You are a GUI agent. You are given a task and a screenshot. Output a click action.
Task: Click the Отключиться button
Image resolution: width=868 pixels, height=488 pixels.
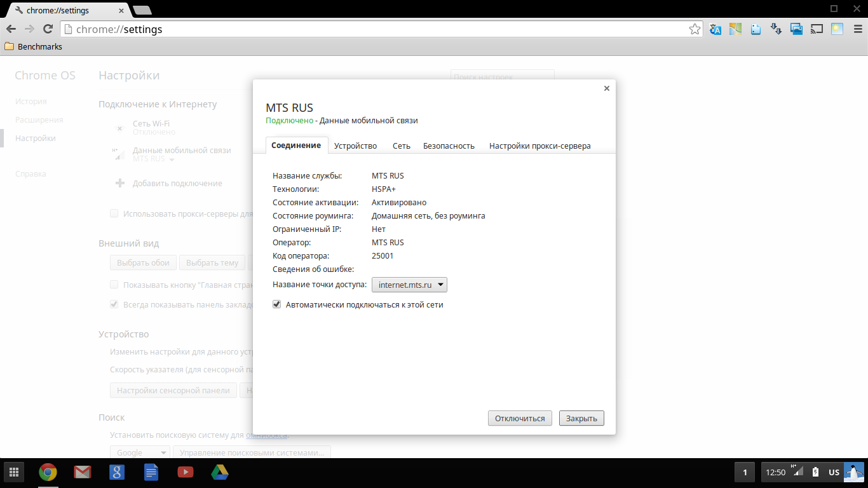(x=520, y=418)
